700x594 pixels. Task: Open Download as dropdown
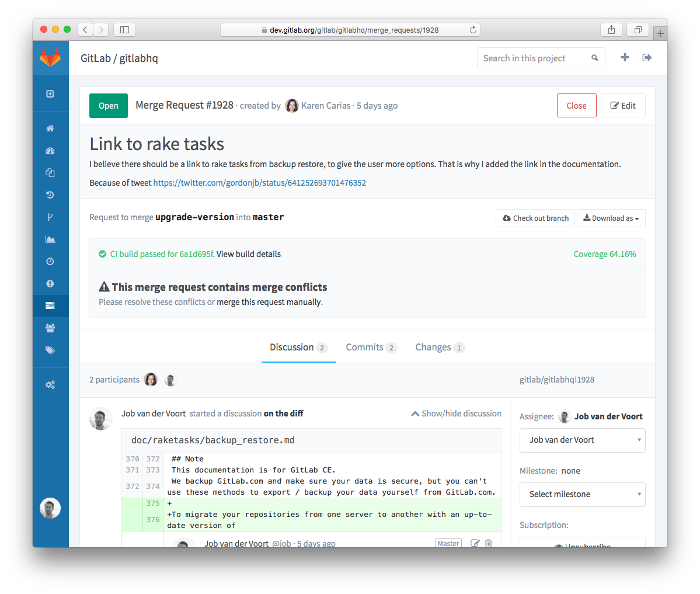click(611, 218)
